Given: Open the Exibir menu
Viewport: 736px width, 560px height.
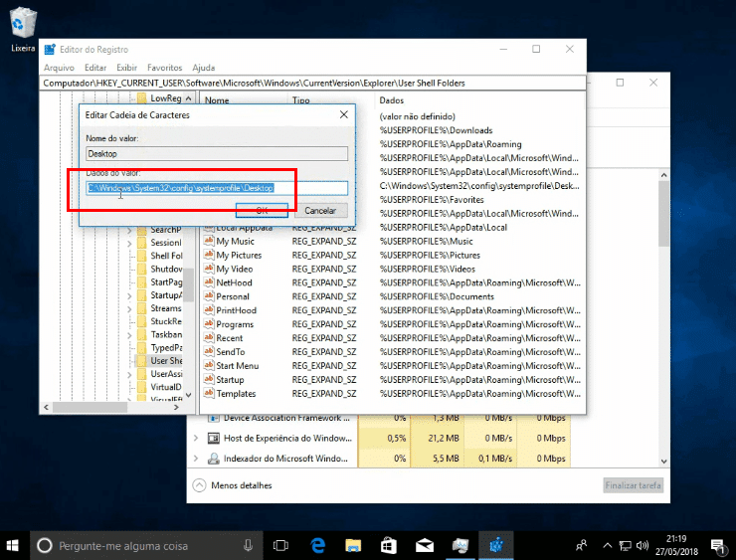Looking at the screenshot, I should click(x=126, y=68).
